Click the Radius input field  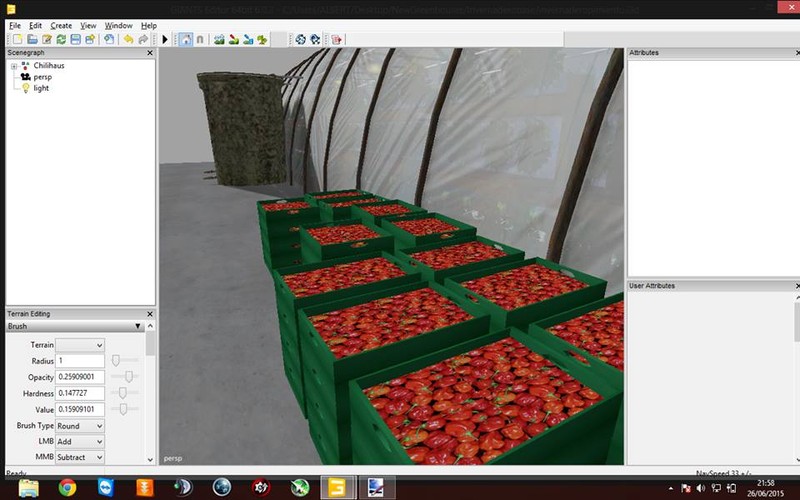coord(80,360)
